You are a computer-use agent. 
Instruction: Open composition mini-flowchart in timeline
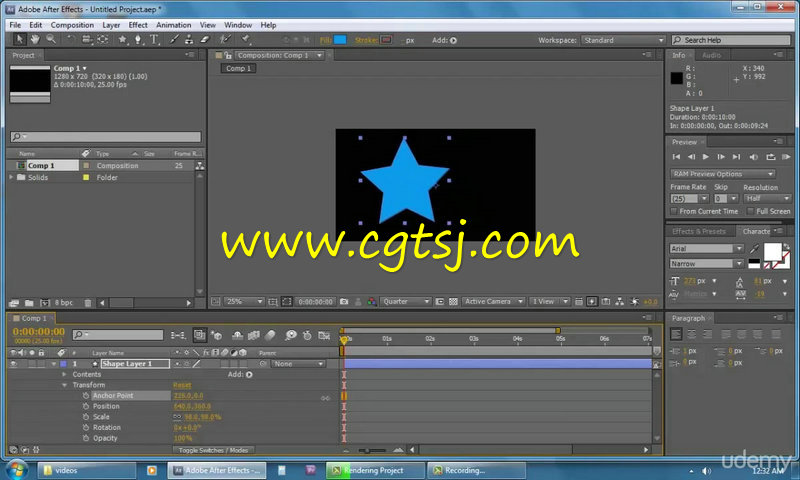click(178, 335)
